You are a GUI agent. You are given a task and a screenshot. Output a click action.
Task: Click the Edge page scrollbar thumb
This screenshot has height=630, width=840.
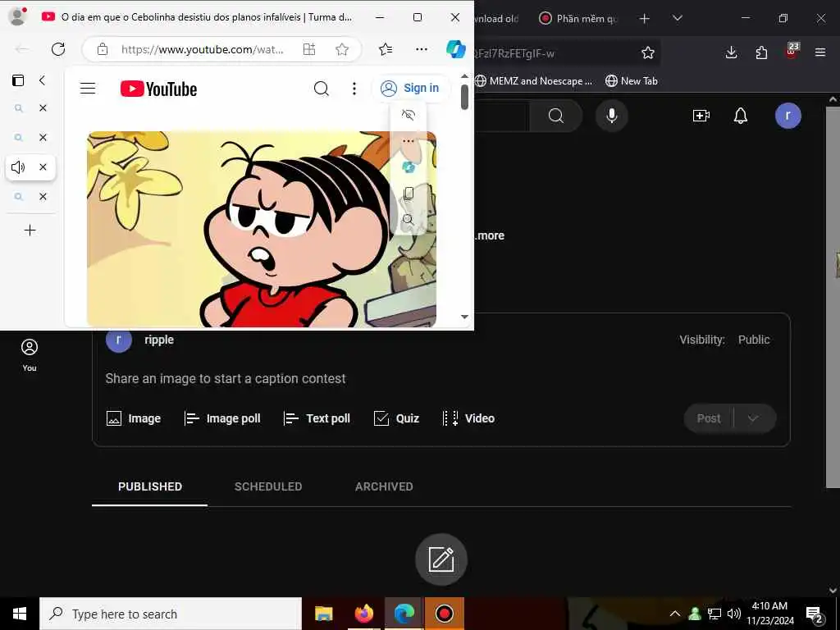464,97
